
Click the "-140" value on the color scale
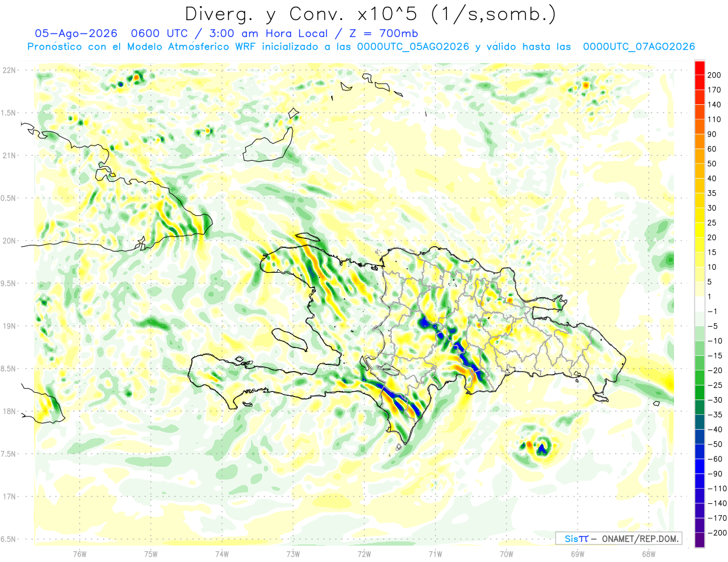pyautogui.click(x=716, y=503)
